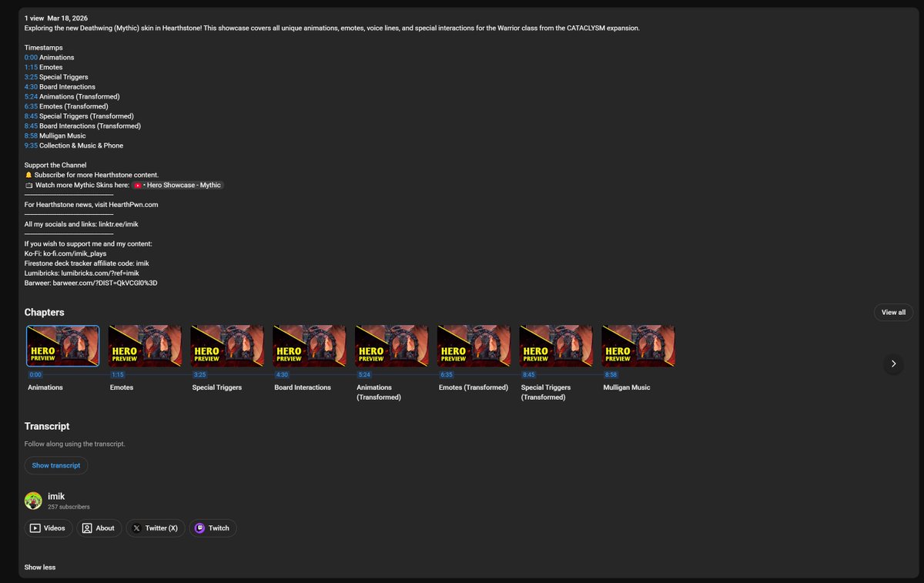Click Show transcript button
924x583 pixels.
point(56,465)
